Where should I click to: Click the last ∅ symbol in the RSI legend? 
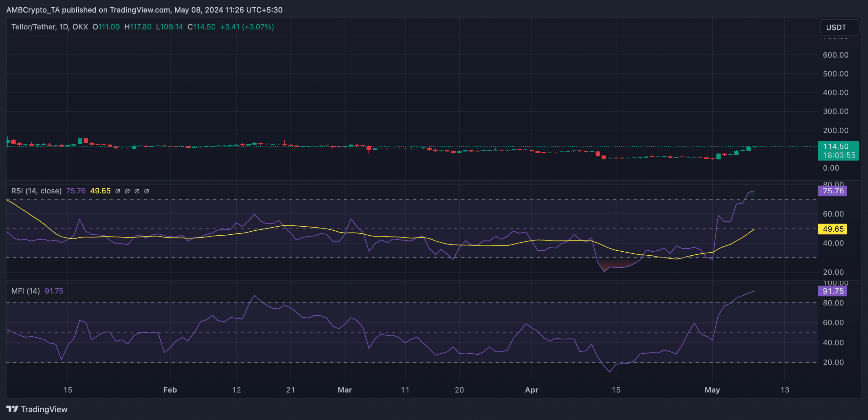[x=146, y=191]
